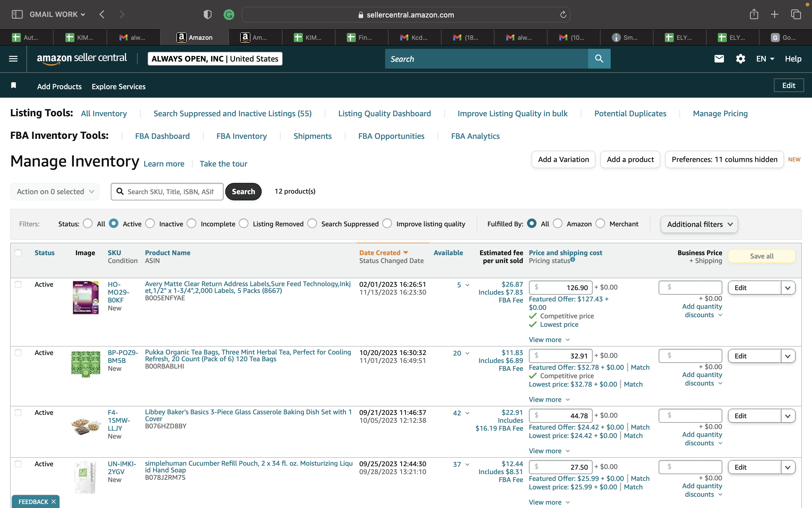Click the Take the tour link
The width and height of the screenshot is (812, 508).
pos(224,164)
